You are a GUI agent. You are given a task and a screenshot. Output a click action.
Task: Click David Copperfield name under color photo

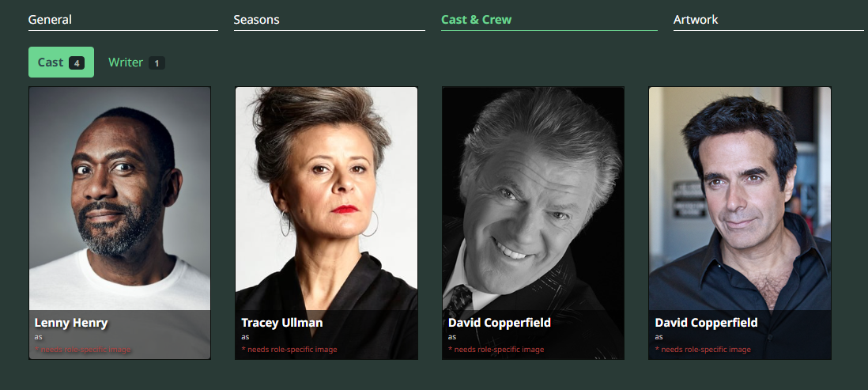pos(707,323)
